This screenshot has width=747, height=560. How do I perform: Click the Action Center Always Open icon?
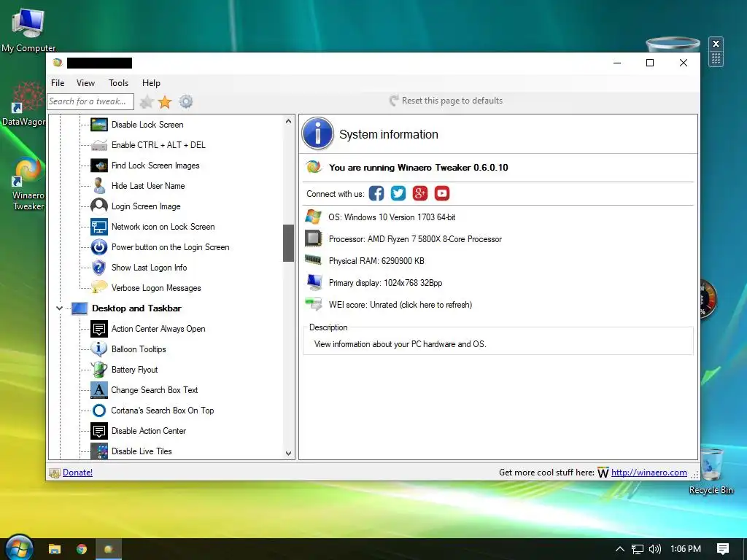(99, 329)
